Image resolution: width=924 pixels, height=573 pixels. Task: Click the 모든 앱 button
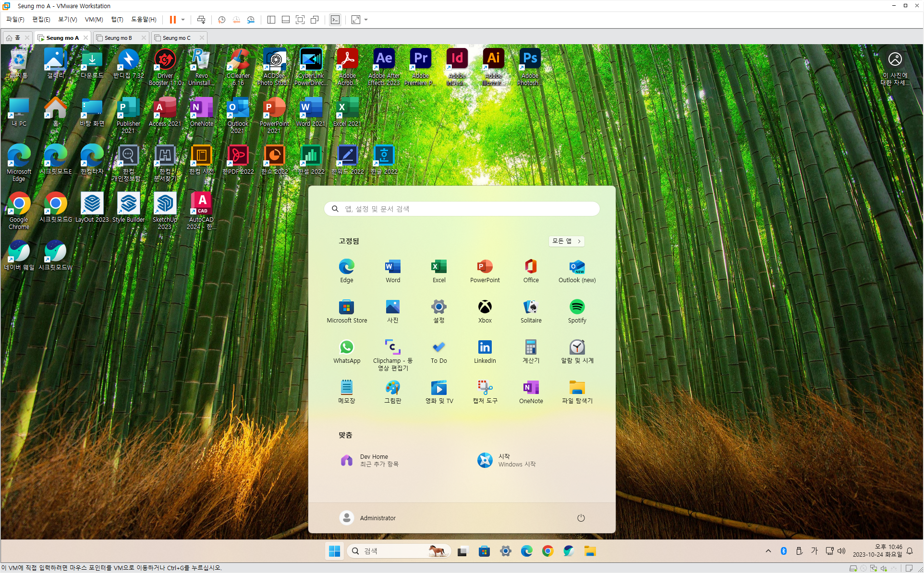[566, 241]
